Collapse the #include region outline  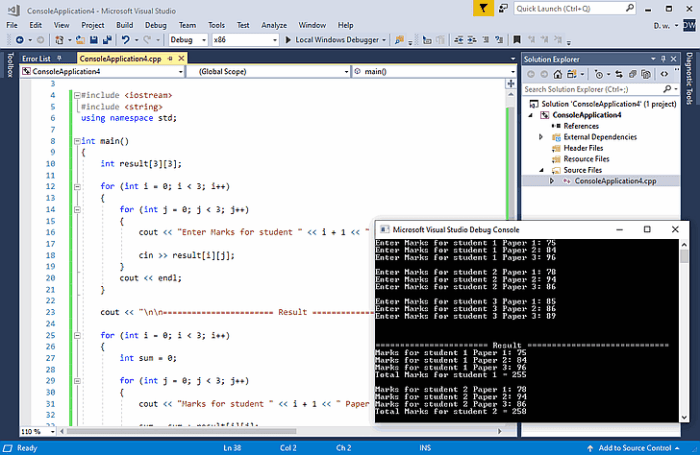pos(75,95)
